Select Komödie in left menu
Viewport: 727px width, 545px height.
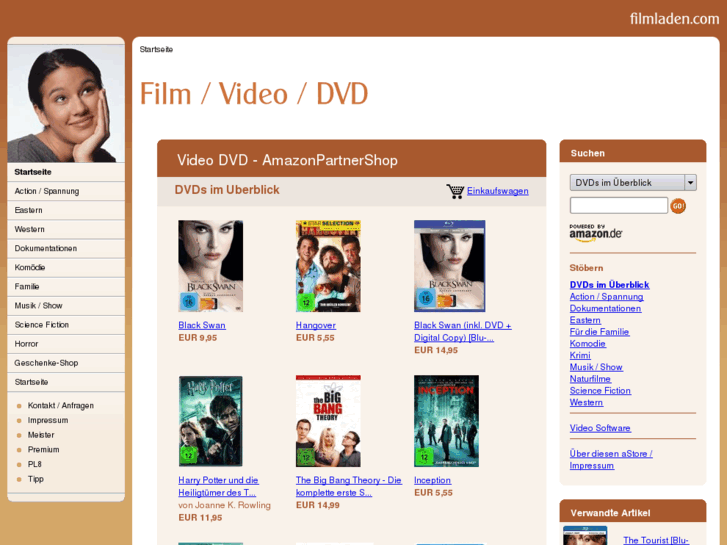[x=66, y=268]
